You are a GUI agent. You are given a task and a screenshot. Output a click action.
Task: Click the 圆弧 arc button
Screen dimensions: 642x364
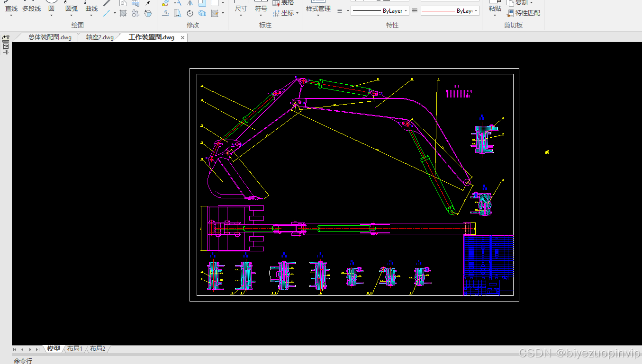[71, 9]
